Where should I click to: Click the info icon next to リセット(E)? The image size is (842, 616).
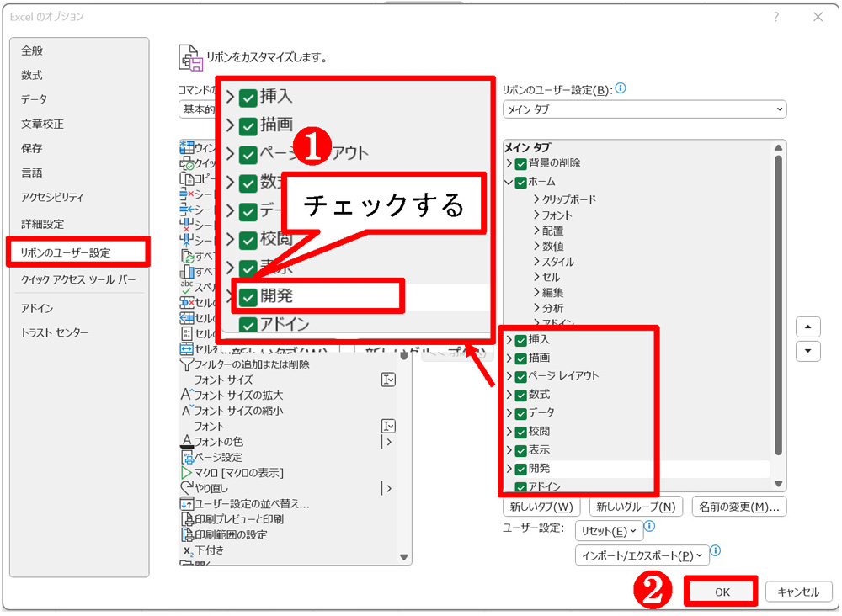pos(649,527)
